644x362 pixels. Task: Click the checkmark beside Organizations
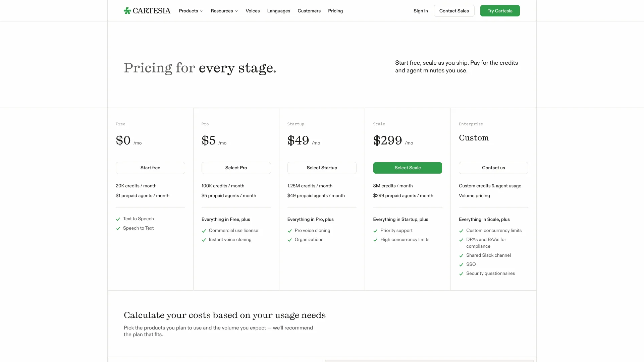(x=290, y=240)
